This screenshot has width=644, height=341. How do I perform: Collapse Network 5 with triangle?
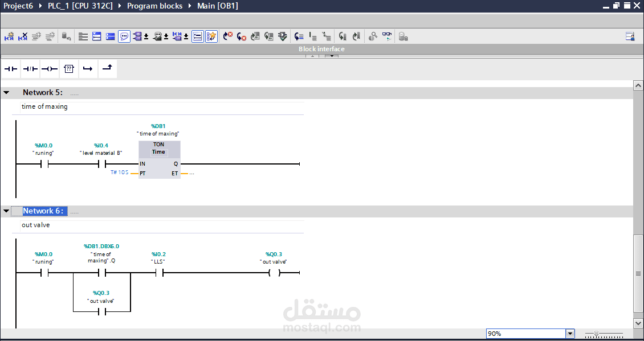6,93
